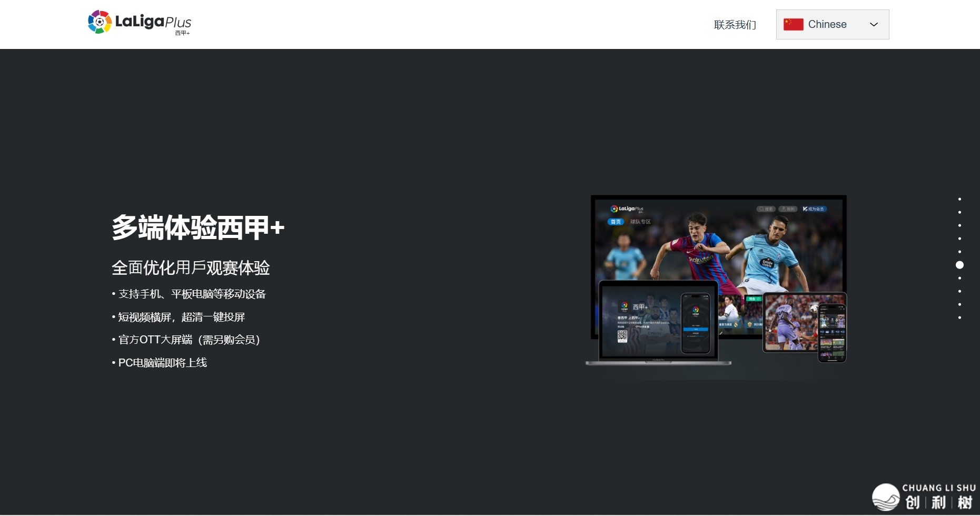Click the subtitle 全面优化用户观赛体验
Image resolution: width=980 pixels, height=516 pixels.
(191, 267)
